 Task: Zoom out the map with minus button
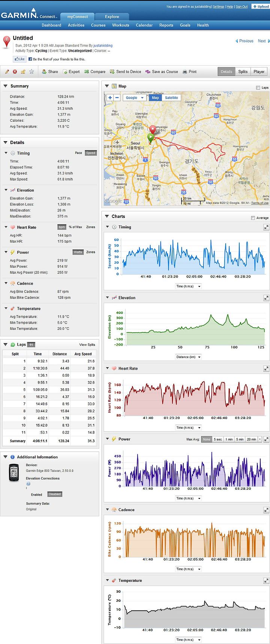coord(117,98)
